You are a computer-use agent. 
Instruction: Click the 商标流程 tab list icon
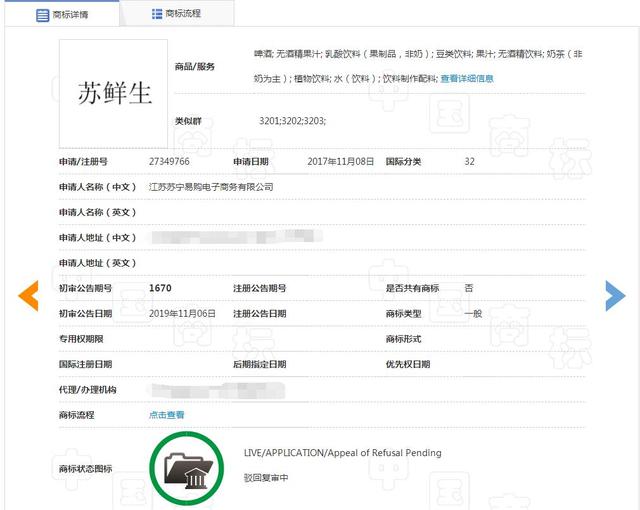click(x=157, y=14)
